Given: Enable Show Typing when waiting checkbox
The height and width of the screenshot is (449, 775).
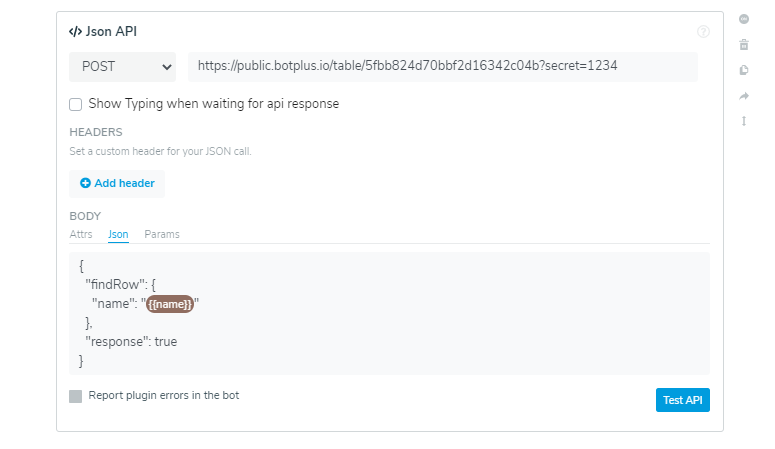Looking at the screenshot, I should (x=75, y=104).
